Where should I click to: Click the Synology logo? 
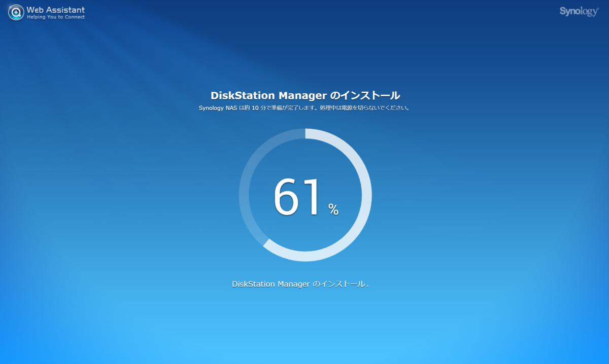tap(579, 12)
